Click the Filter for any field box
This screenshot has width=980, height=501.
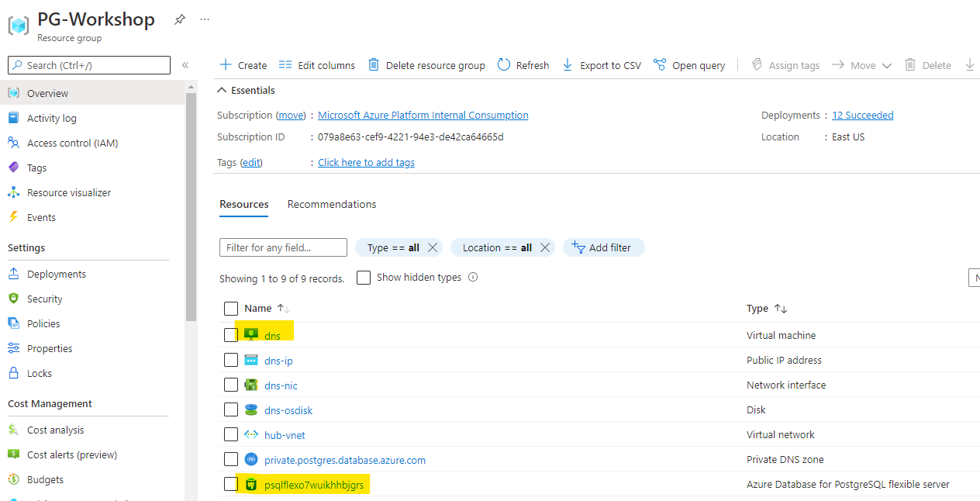(283, 247)
